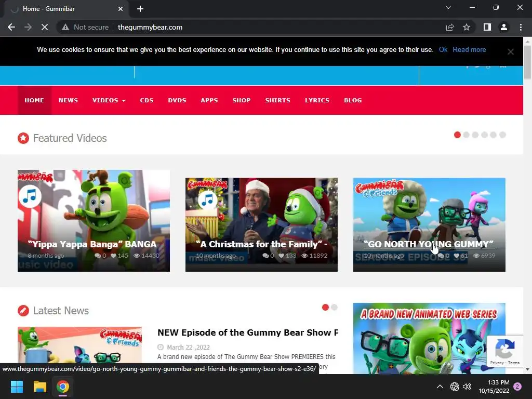Open File Explorer from the taskbar
Screen dimensions: 532x399
39,387
